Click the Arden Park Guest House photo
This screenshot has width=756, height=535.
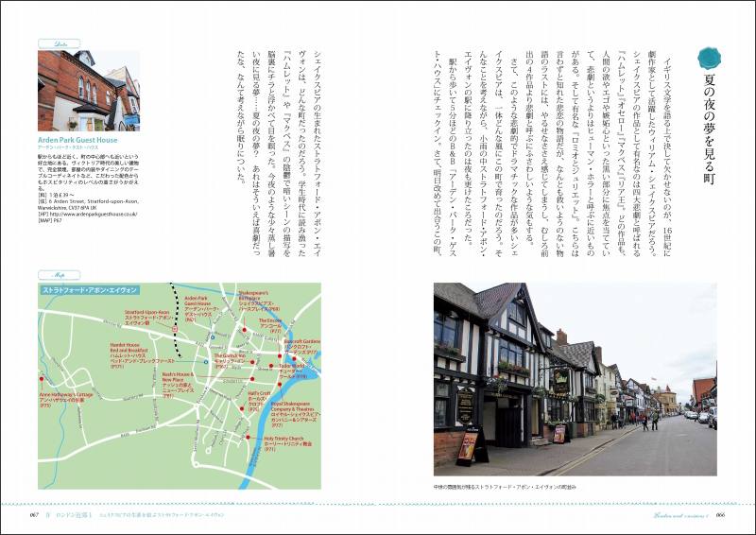(x=89, y=91)
